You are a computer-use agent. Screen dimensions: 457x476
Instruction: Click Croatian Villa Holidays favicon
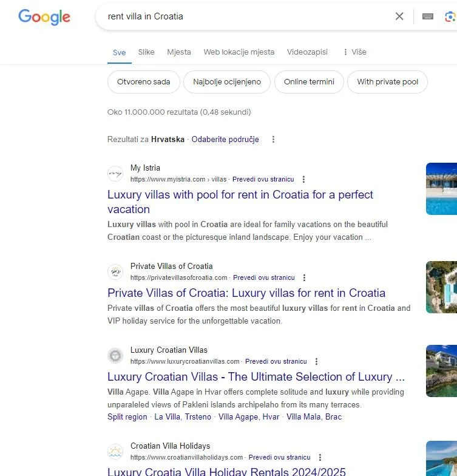click(115, 452)
